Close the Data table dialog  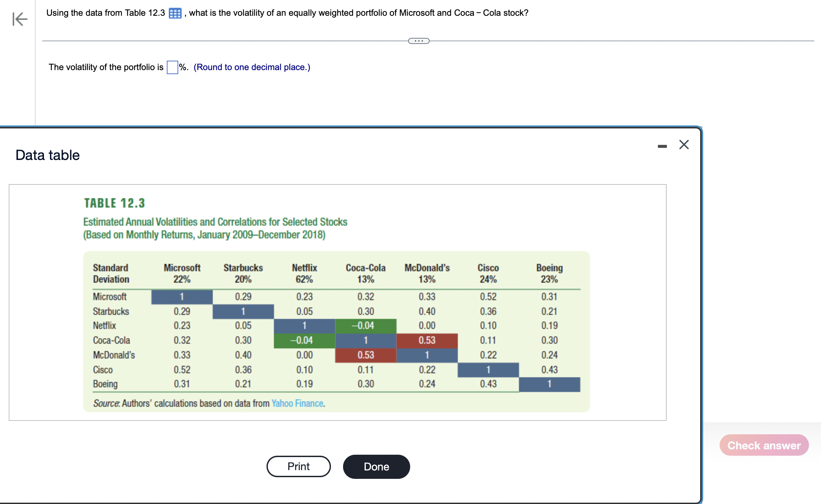click(x=684, y=145)
